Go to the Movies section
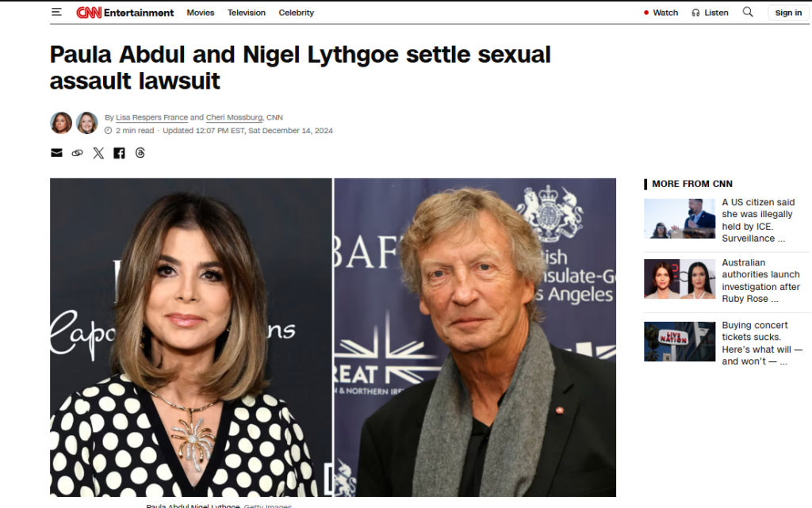Viewport: 812px width, 508px height. pos(201,13)
